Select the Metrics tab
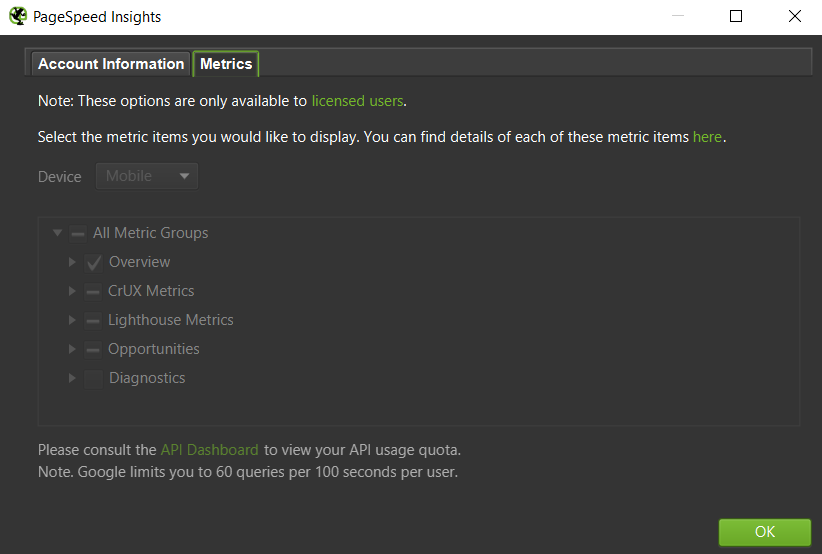This screenshot has height=554, width=822. (x=226, y=64)
